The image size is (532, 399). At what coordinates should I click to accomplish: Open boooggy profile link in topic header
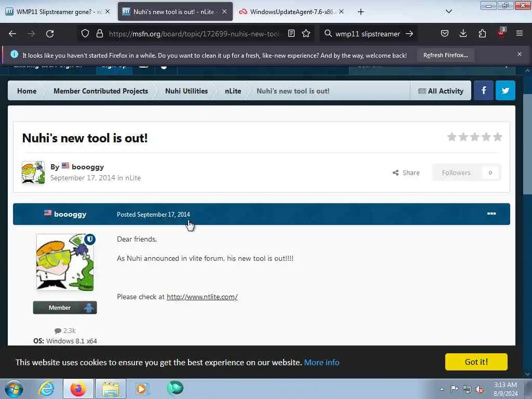pyautogui.click(x=88, y=167)
